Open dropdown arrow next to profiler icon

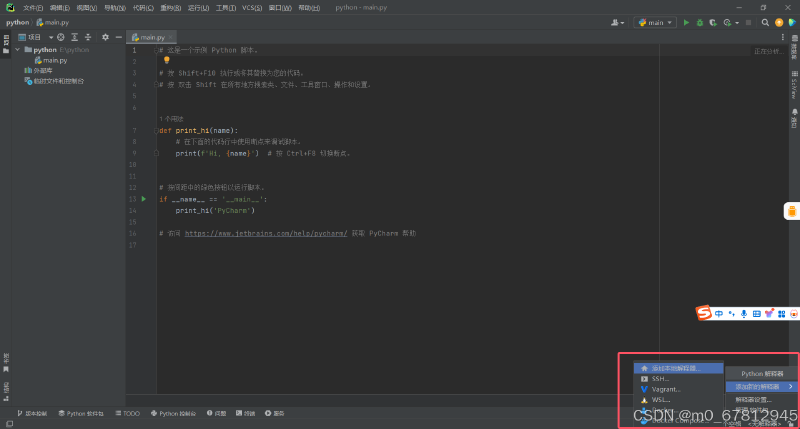(737, 23)
